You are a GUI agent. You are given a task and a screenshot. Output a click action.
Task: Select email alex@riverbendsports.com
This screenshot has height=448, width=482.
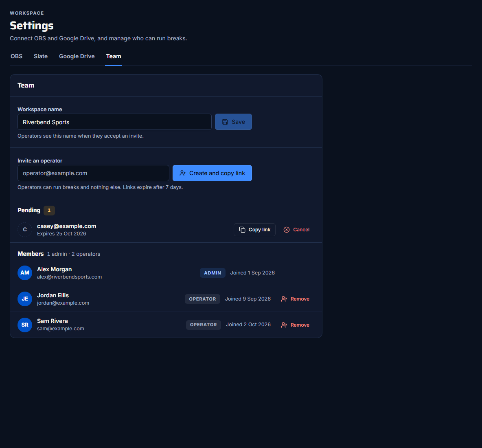[70, 277]
